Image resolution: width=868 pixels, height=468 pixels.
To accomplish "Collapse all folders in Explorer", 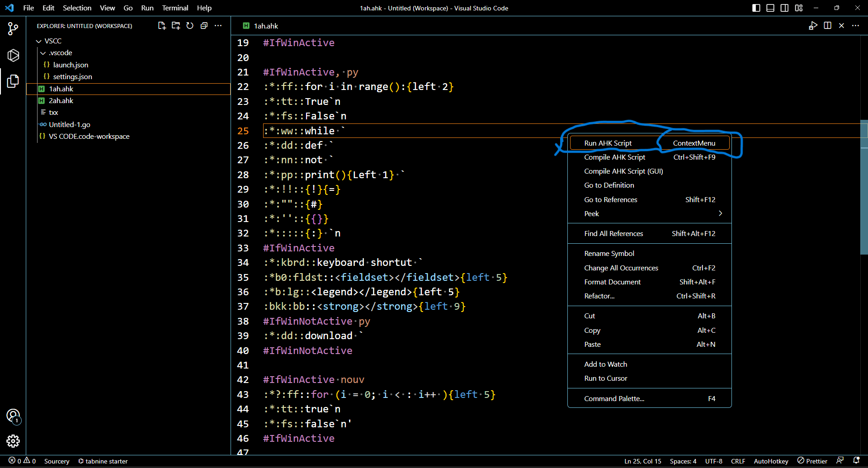I will point(204,26).
